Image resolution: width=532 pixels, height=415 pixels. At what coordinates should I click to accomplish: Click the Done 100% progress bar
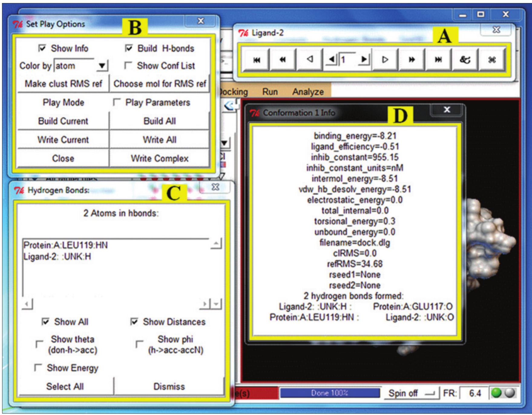(330, 393)
